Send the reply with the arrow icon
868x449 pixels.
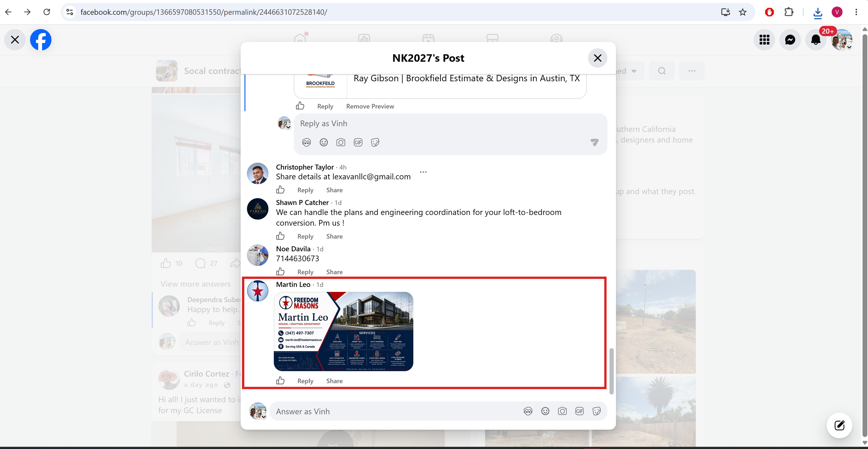(594, 142)
